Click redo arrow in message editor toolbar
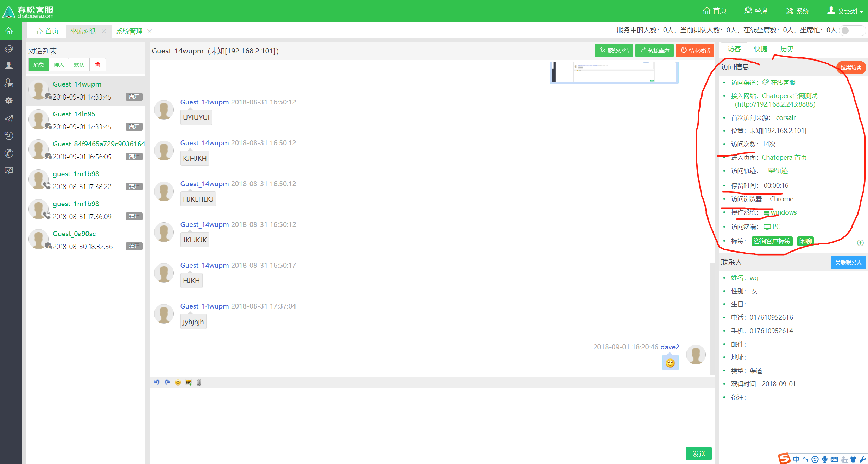The image size is (868, 464). pos(167,382)
